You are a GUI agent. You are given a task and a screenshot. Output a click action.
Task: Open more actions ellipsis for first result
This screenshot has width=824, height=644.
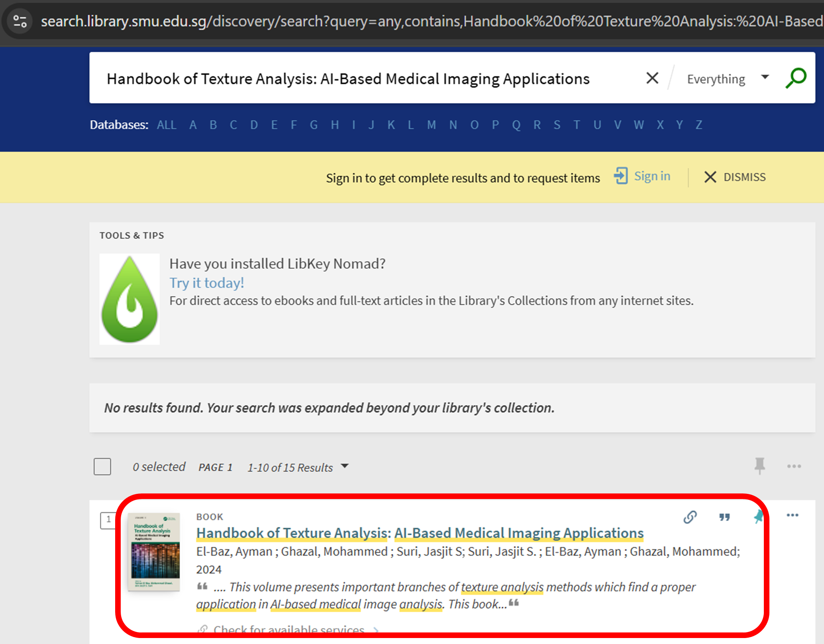coord(792,515)
